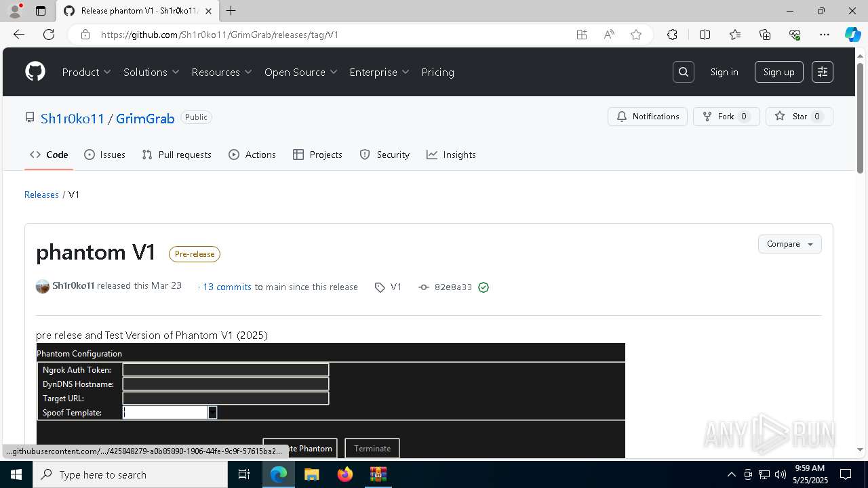Click the Sign in link

click(724, 72)
